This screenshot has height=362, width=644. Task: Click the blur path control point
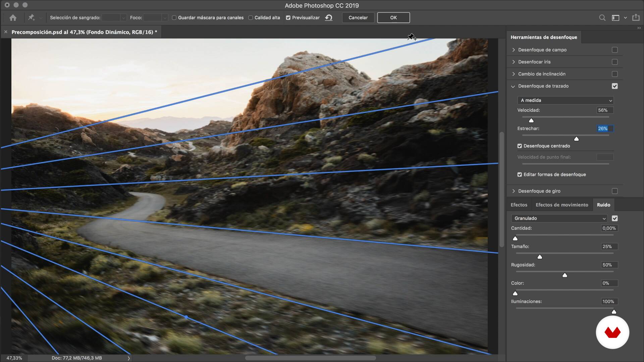point(186,317)
